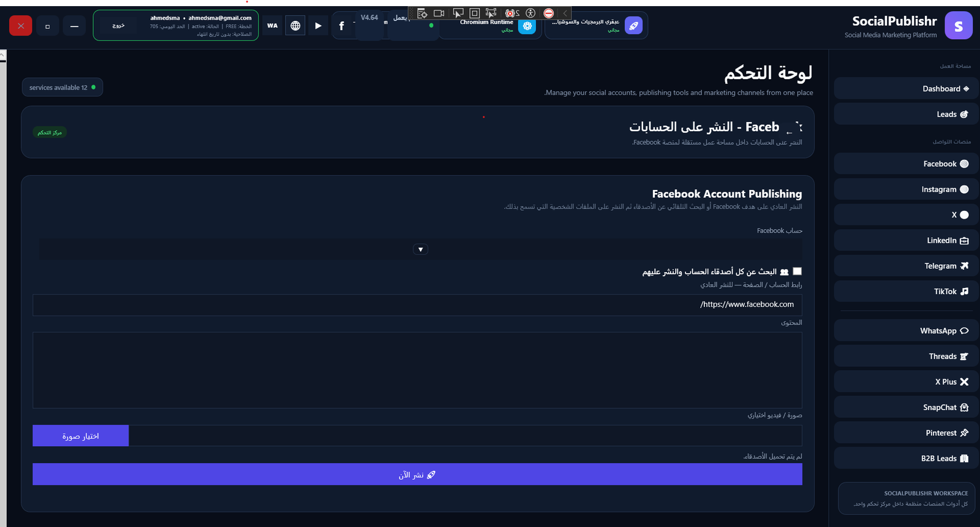Click the SocialPublishr Workspace card in the sidebar
The height and width of the screenshot is (527, 980).
(x=907, y=498)
